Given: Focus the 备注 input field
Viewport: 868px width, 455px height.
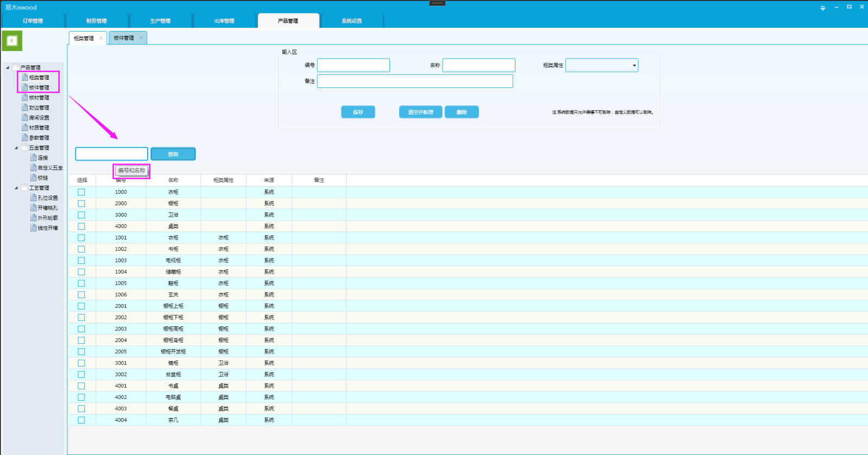Looking at the screenshot, I should click(415, 81).
